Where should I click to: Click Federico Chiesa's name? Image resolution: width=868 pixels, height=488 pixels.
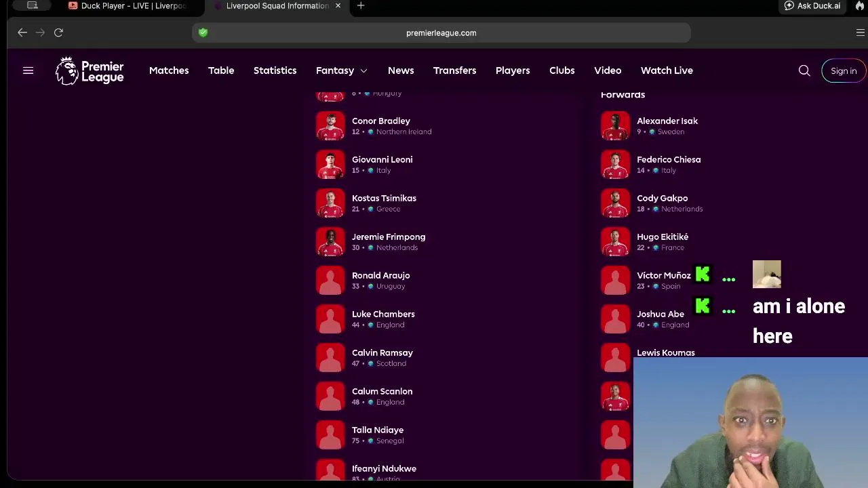coord(669,159)
